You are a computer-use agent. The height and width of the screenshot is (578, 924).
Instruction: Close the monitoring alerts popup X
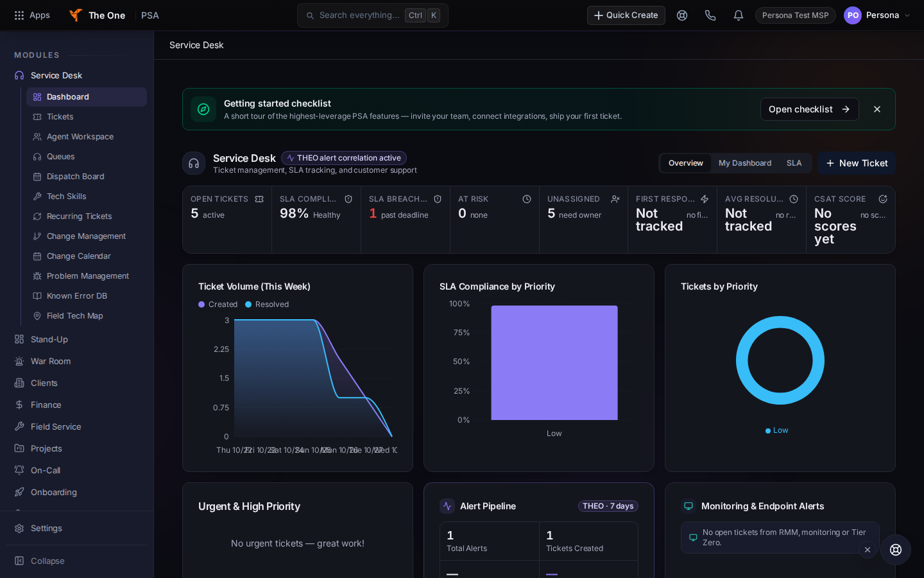868,550
